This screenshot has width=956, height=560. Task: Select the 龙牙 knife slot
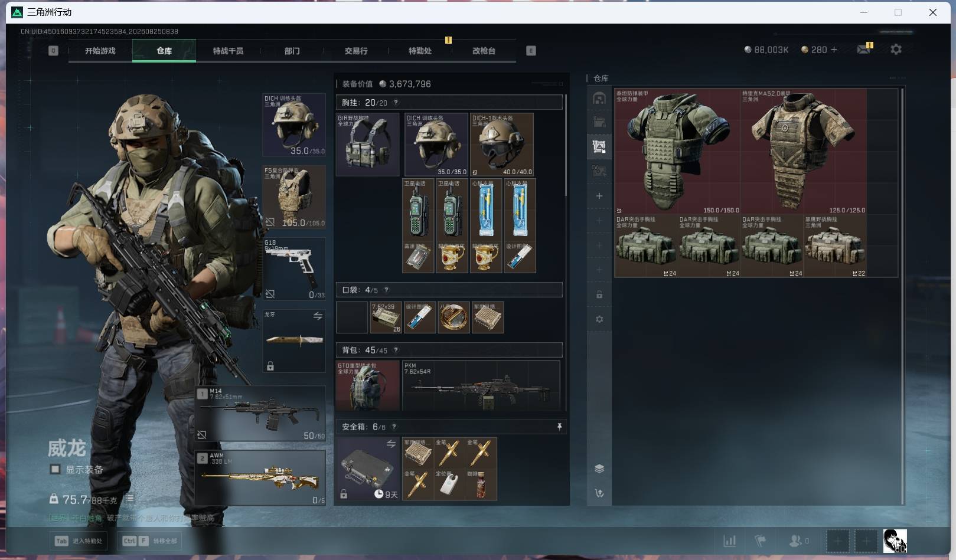294,341
